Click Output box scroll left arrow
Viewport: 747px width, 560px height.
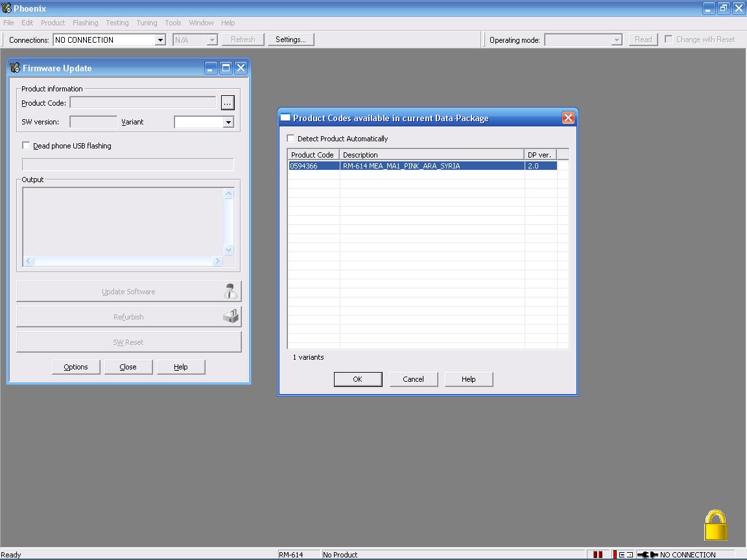coord(29,261)
